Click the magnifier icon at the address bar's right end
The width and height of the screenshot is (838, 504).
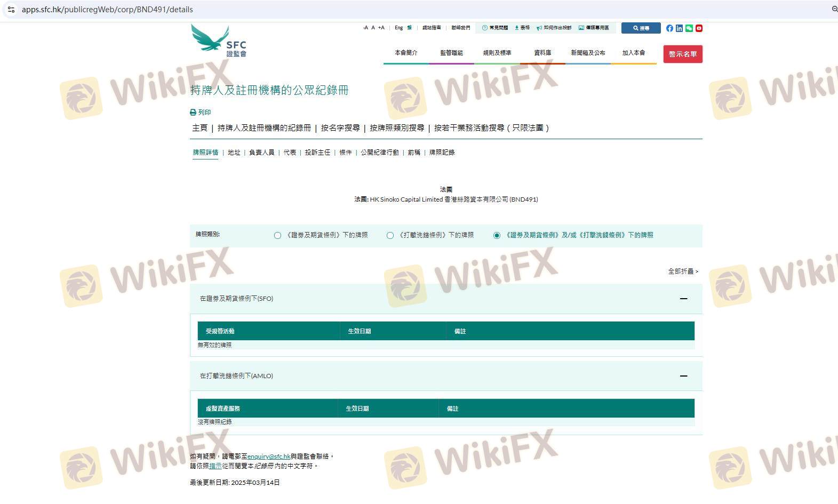click(834, 9)
